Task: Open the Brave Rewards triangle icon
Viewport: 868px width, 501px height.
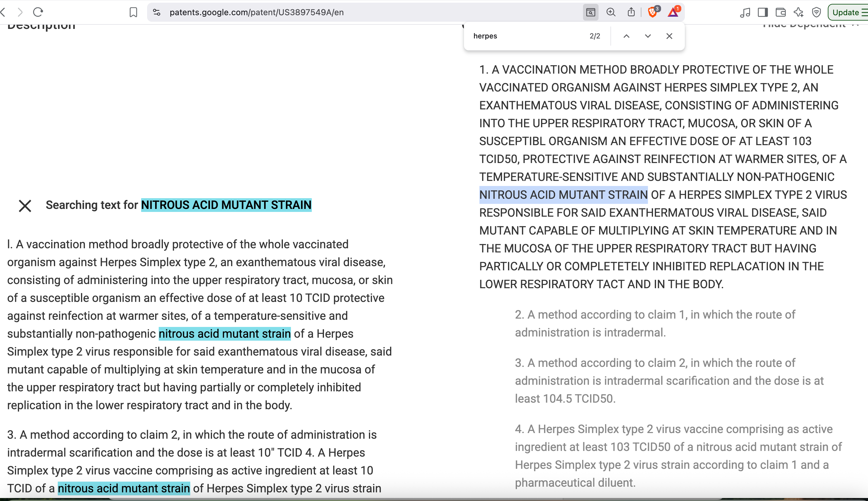Action: (x=673, y=13)
